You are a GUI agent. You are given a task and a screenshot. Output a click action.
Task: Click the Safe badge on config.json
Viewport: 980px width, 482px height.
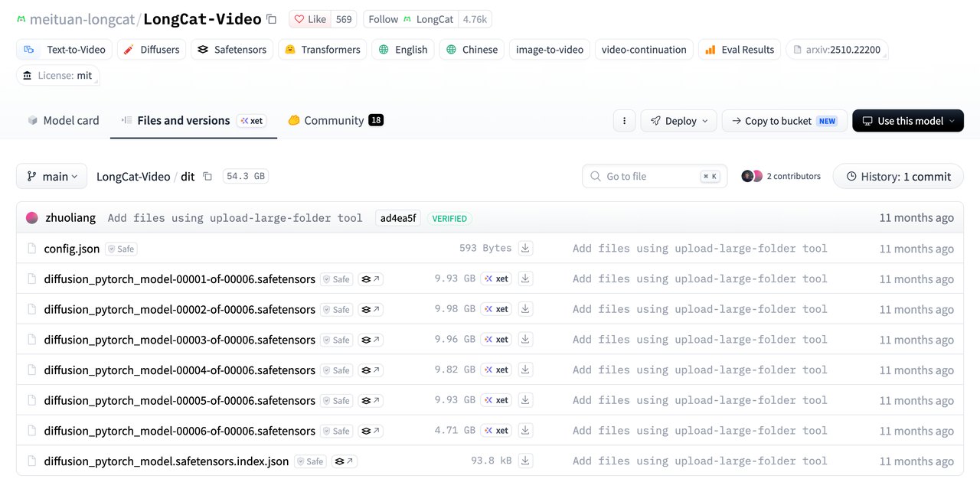point(122,249)
